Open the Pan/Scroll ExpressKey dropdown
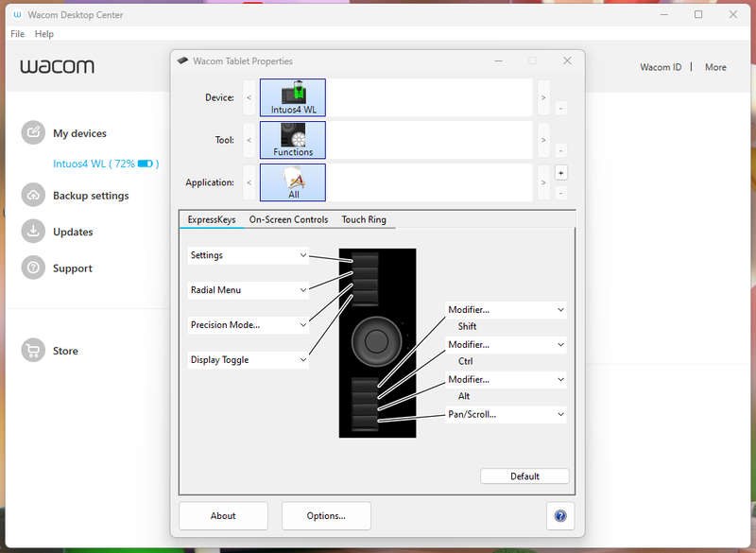Screen dimensions: 756x553 506,415
